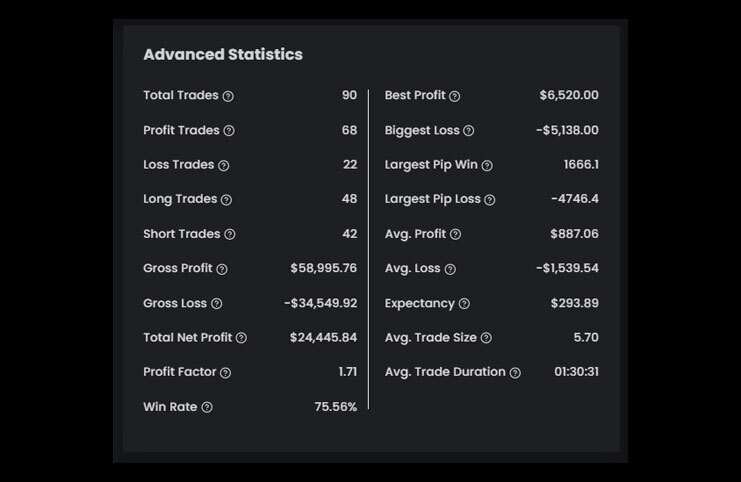This screenshot has height=482, width=741.
Task: Click the Profit Factor question mark icon
Action: (x=225, y=373)
